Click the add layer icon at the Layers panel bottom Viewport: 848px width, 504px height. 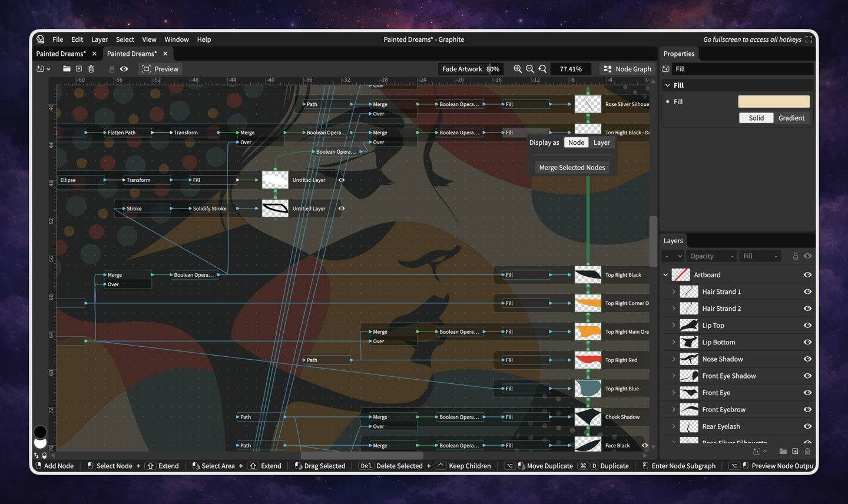(x=795, y=452)
